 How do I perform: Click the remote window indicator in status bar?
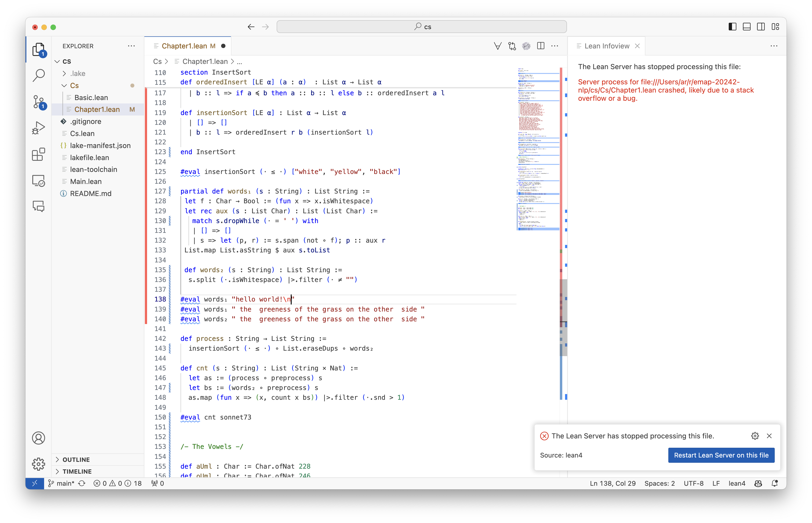35,483
